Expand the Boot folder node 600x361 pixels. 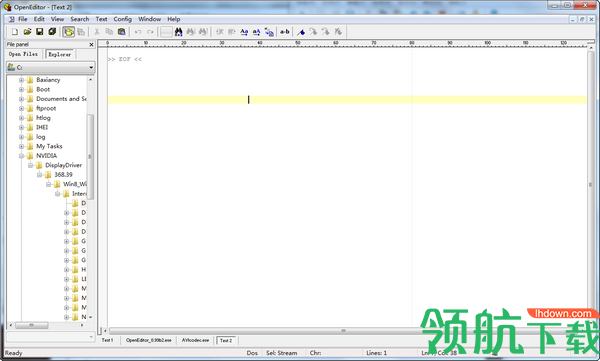point(22,90)
